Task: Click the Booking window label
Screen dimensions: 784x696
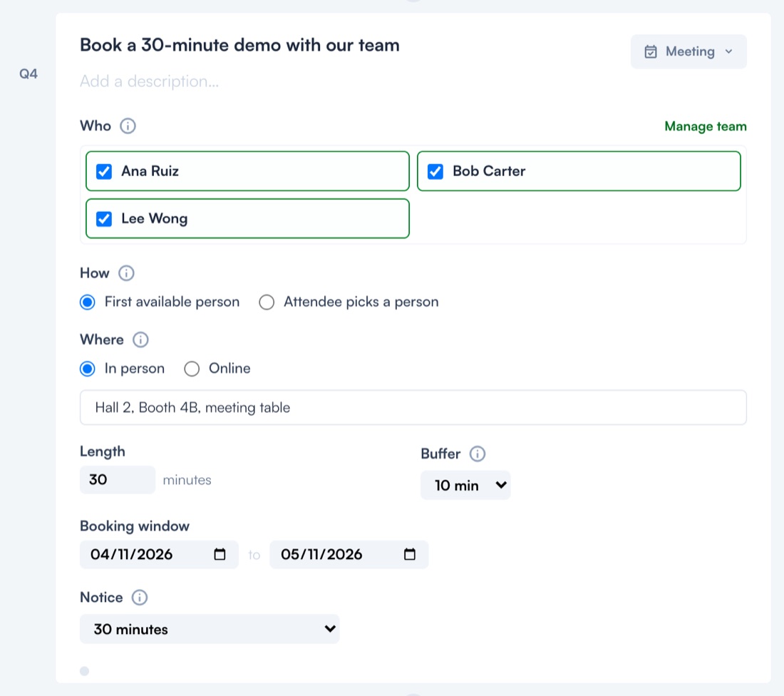Action: click(x=135, y=526)
